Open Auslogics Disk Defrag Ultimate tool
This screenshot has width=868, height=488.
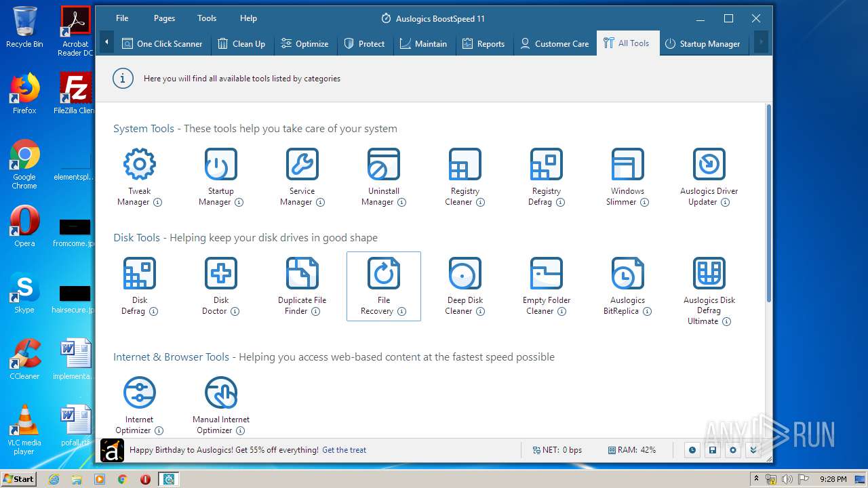coord(709,291)
